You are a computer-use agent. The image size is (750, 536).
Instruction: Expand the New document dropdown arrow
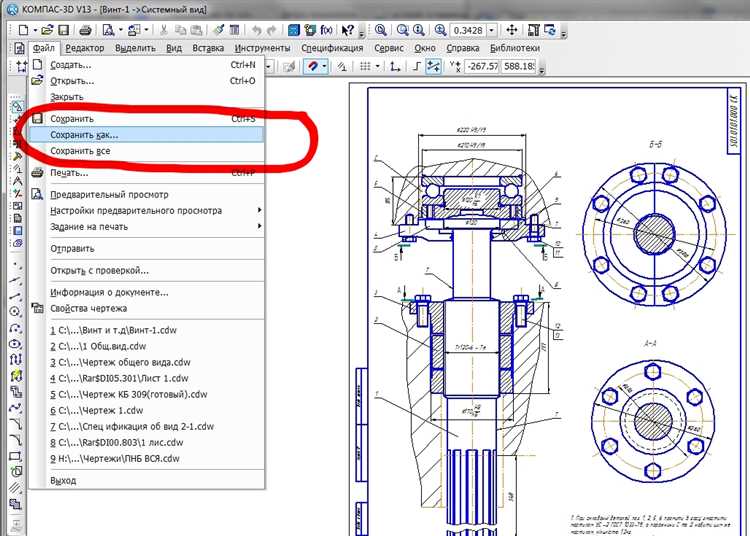click(35, 31)
